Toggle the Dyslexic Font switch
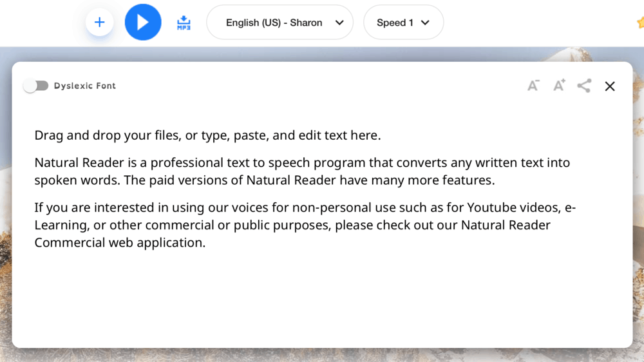Viewport: 644px width, 362px height. pos(35,86)
